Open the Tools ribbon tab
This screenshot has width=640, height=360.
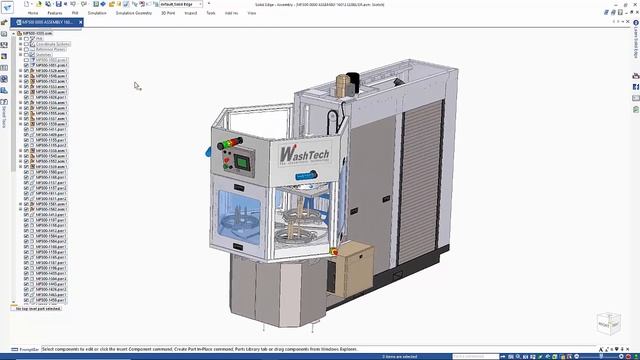pyautogui.click(x=211, y=13)
